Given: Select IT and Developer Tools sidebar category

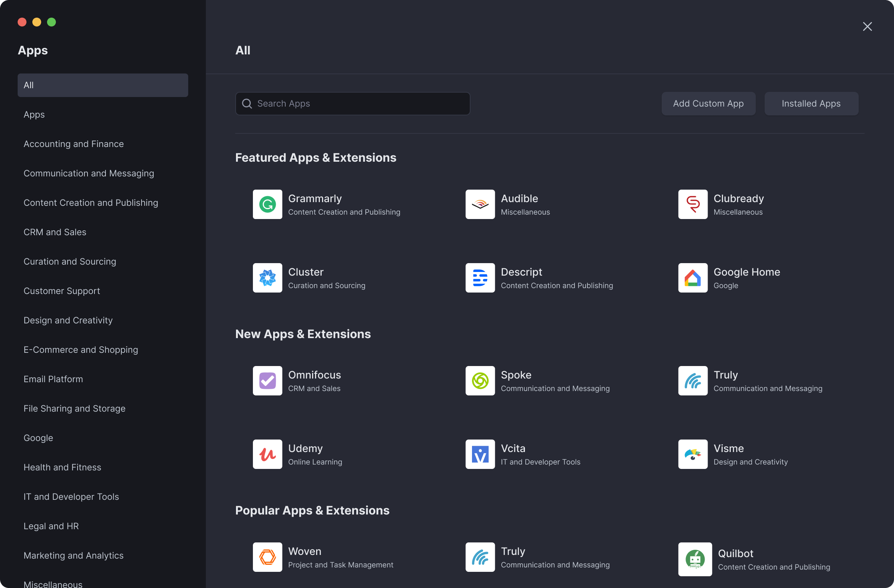Looking at the screenshot, I should 103,497.
